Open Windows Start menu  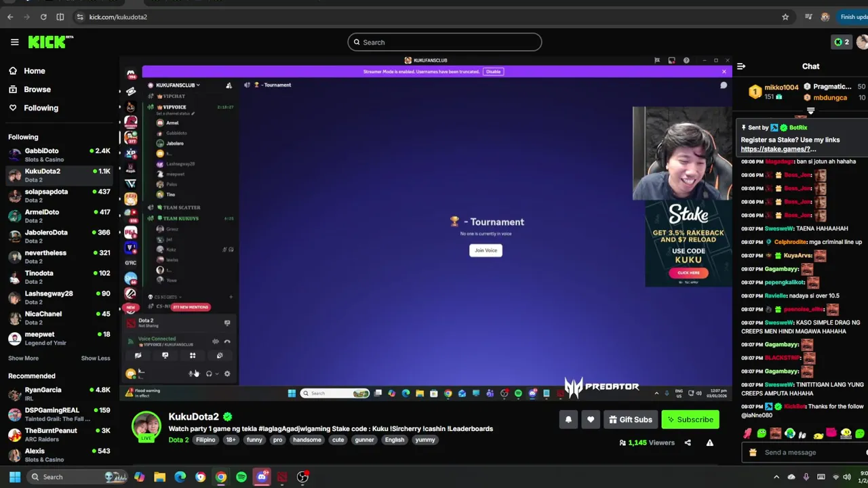pyautogui.click(x=14, y=477)
